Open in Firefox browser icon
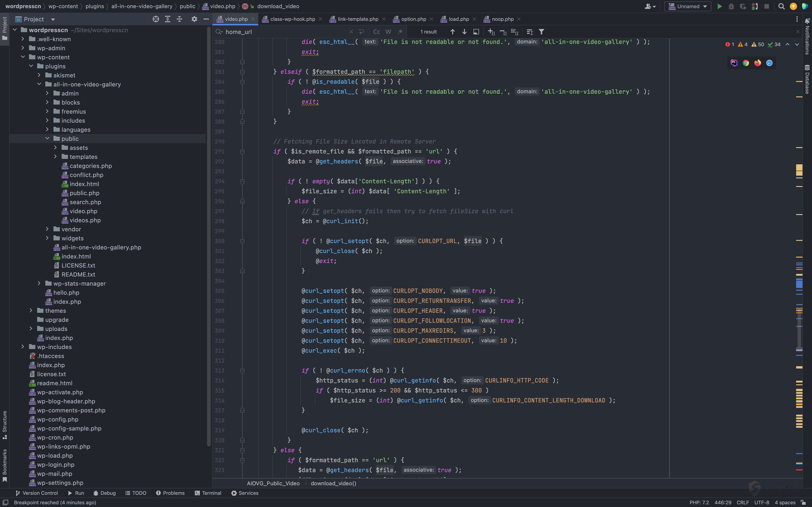The width and height of the screenshot is (812, 507). click(757, 63)
